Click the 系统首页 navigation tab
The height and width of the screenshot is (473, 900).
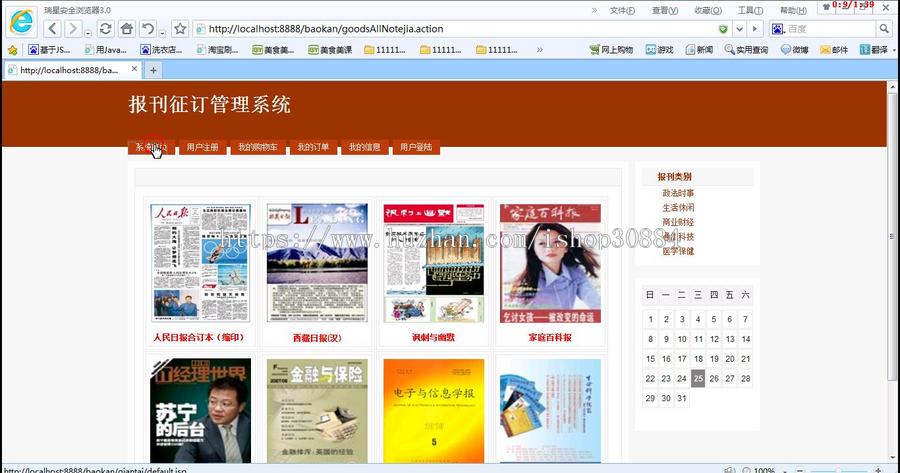point(151,147)
